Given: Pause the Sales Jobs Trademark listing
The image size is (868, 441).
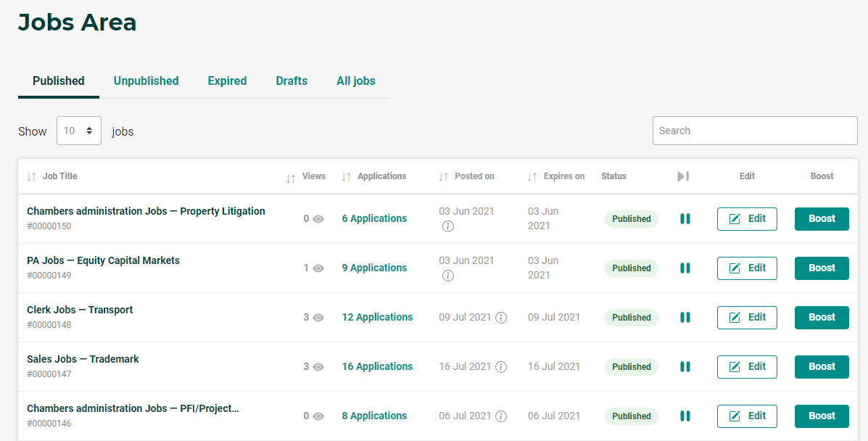Looking at the screenshot, I should point(685,367).
